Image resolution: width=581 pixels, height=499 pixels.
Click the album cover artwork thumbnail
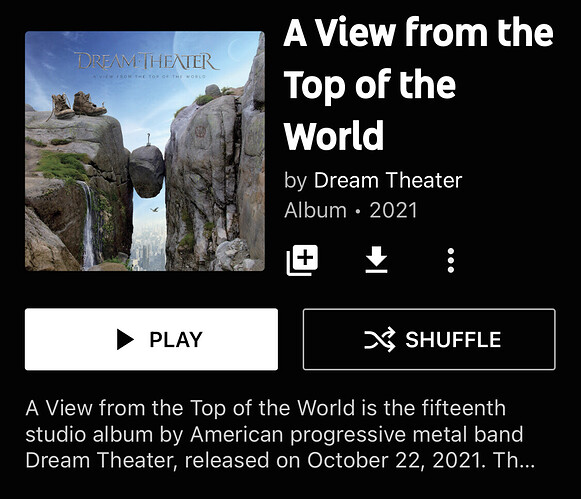[x=145, y=151]
